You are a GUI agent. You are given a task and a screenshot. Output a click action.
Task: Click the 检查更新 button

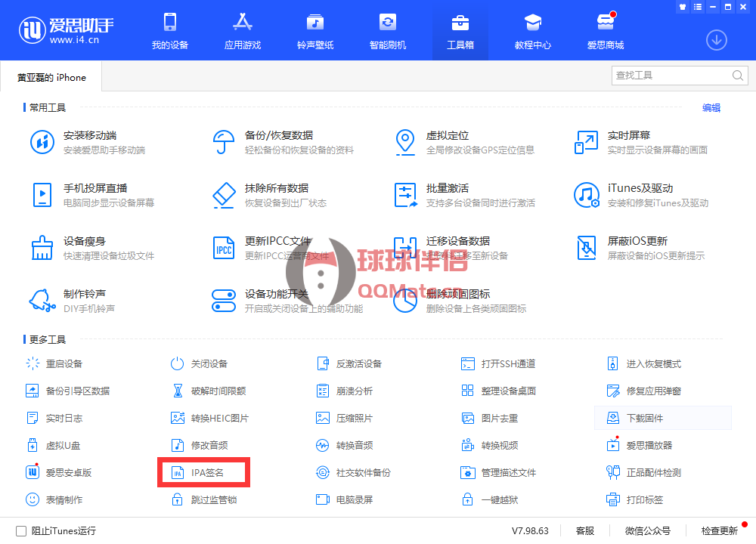click(719, 530)
